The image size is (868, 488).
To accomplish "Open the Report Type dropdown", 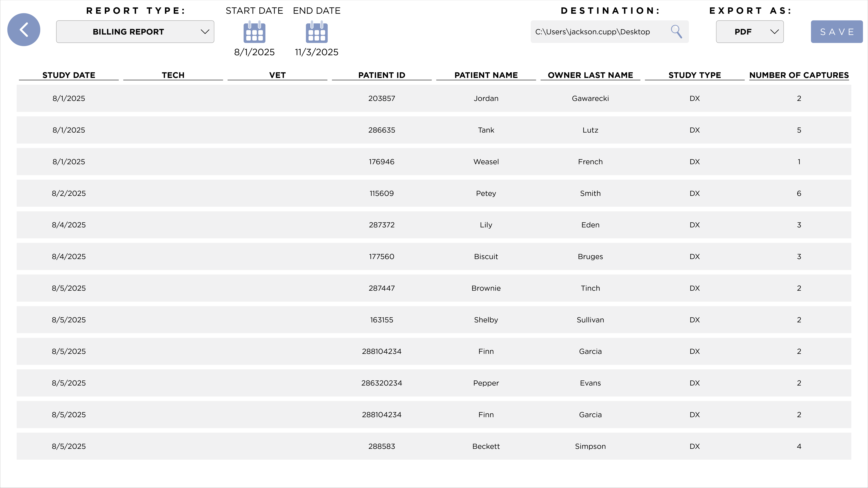I will (x=135, y=31).
